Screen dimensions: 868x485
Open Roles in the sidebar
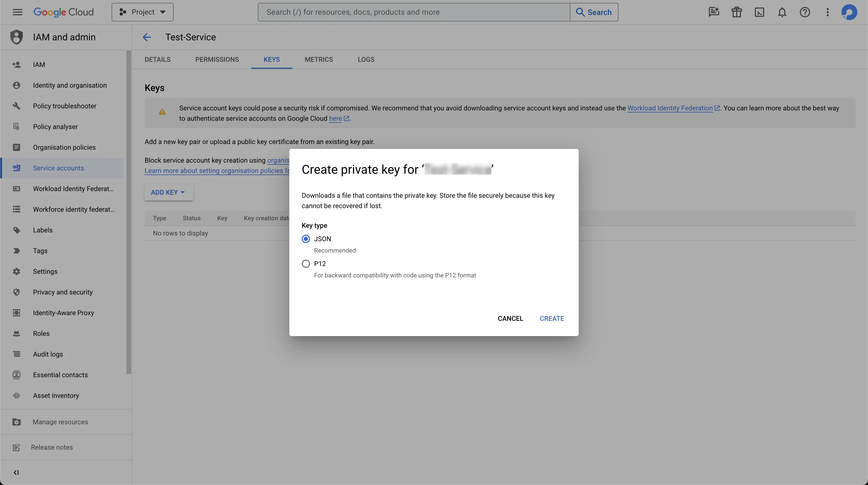click(x=41, y=333)
